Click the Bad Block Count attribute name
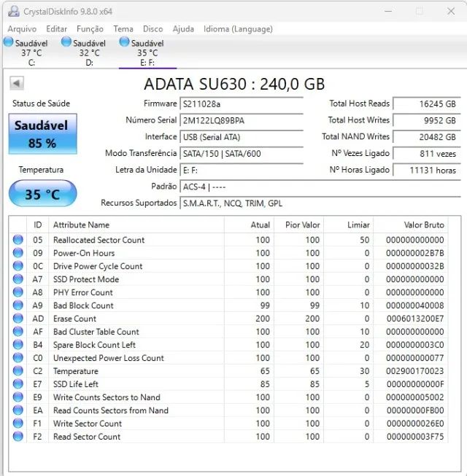The image size is (467, 476). [83, 305]
